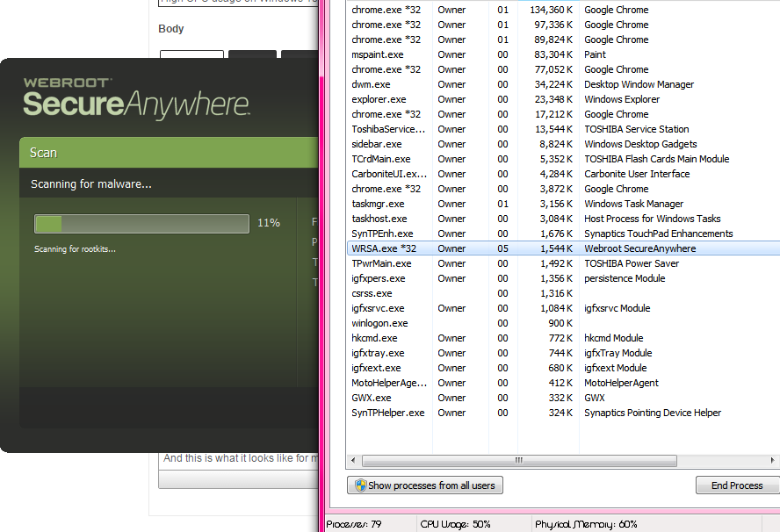Select the mspaint.exe process row

(563, 54)
